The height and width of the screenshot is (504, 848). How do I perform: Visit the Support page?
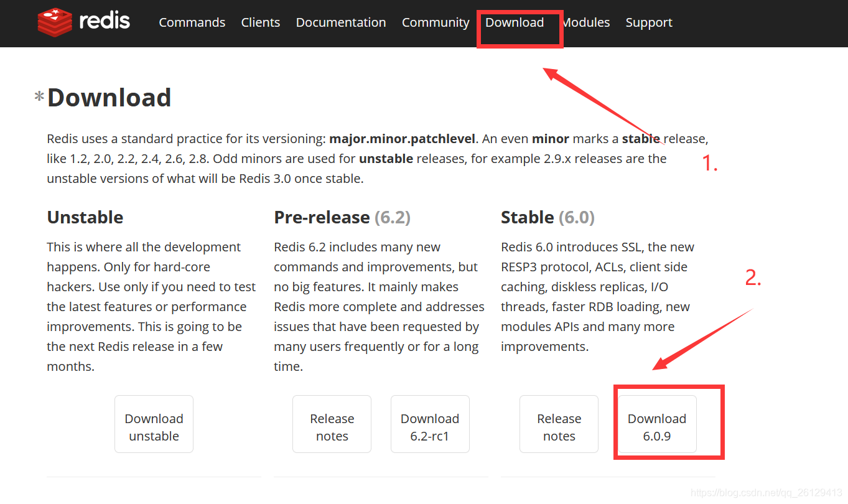(x=649, y=23)
